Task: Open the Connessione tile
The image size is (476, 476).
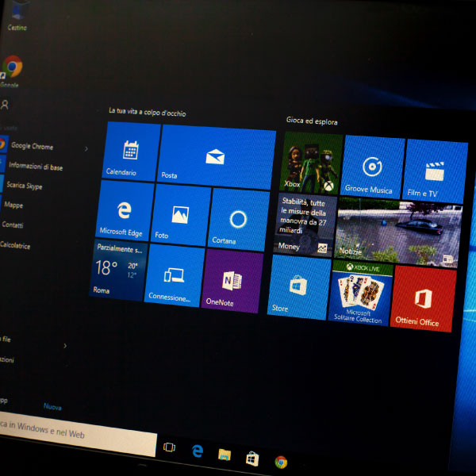Action: pos(175,275)
